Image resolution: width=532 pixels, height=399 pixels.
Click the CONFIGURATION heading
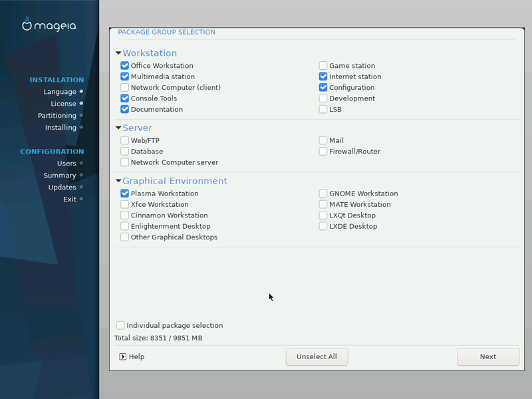(x=52, y=152)
